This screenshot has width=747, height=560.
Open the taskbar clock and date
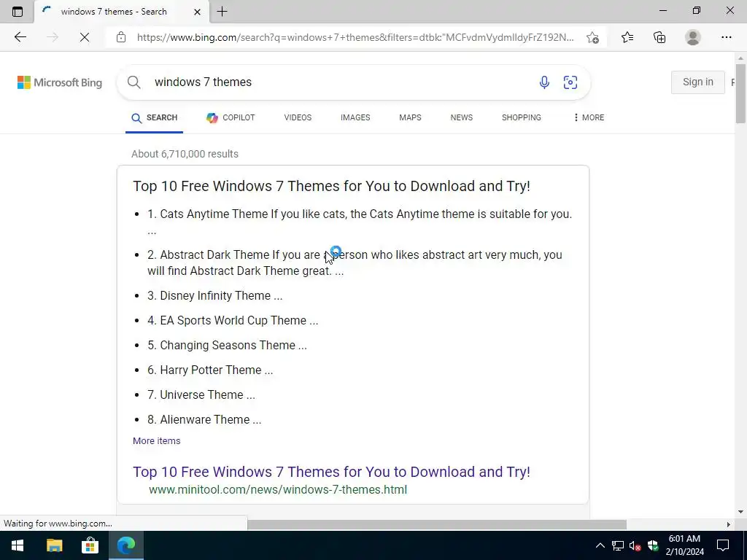click(x=684, y=545)
